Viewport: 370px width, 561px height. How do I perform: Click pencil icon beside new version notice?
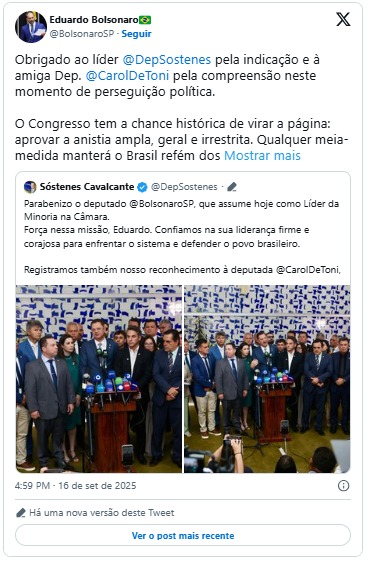pos(21,513)
